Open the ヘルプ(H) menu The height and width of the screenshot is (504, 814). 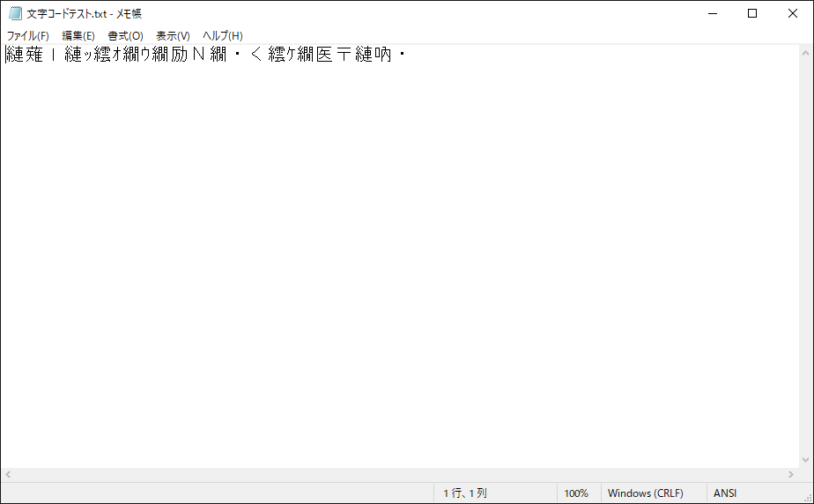222,36
